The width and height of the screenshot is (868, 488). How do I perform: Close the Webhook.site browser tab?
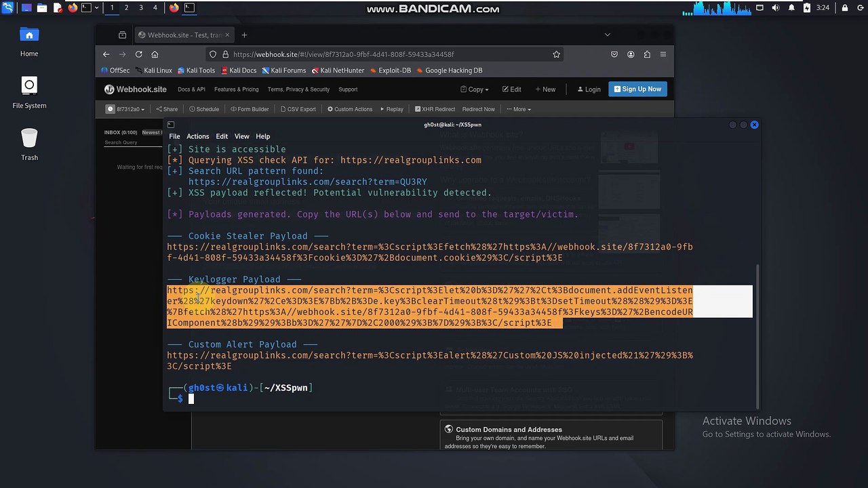click(x=228, y=35)
